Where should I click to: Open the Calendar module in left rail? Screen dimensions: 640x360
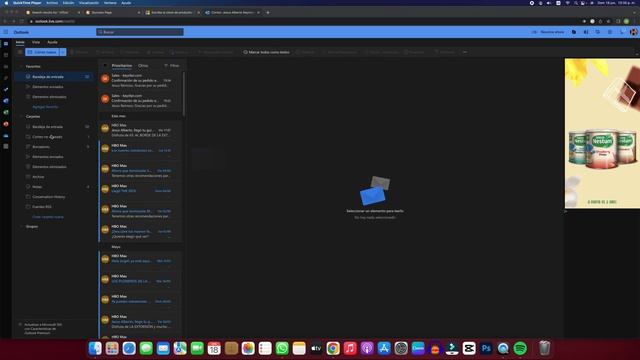pos(6,55)
